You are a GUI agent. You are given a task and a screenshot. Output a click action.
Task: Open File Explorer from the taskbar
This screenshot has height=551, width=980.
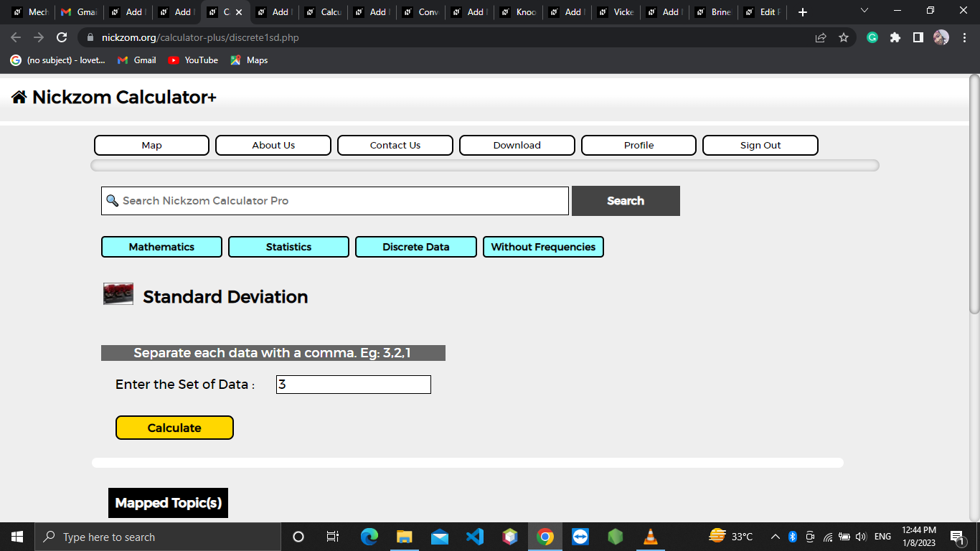click(404, 537)
